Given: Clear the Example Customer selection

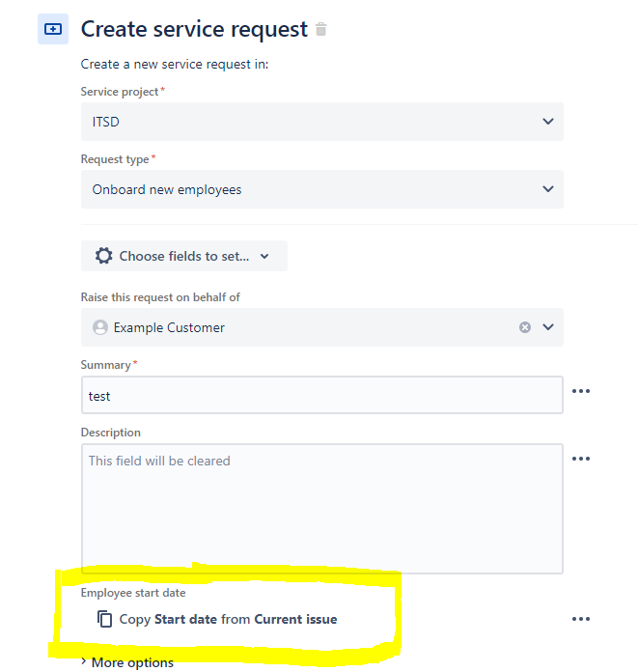Looking at the screenshot, I should pyautogui.click(x=525, y=327).
